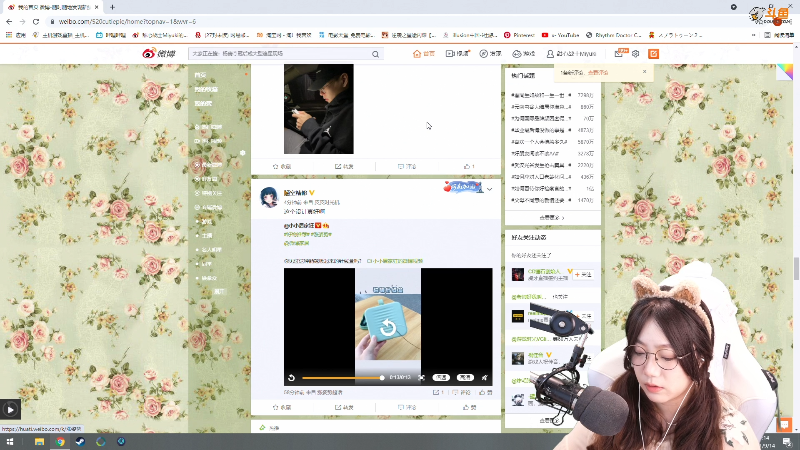Open File Explorer from taskbar
The image size is (800, 450).
39,442
